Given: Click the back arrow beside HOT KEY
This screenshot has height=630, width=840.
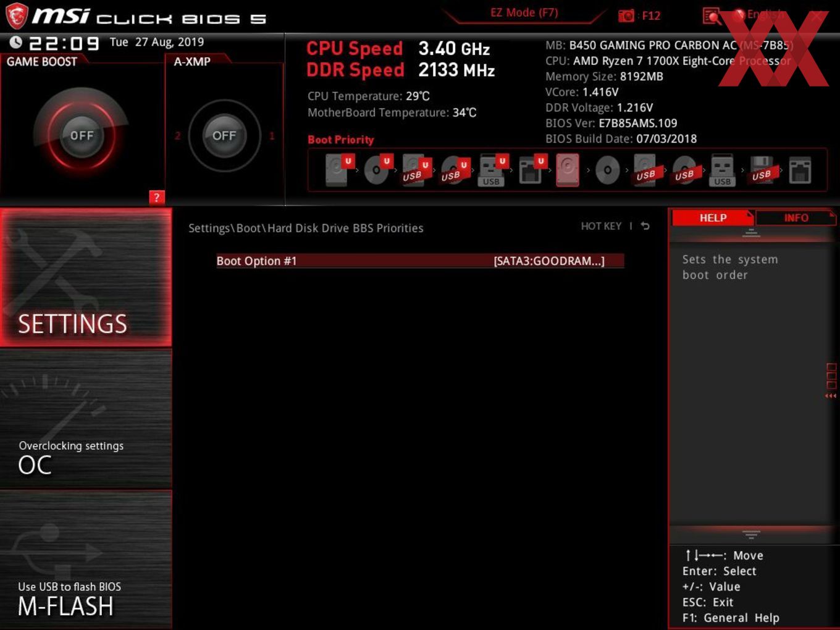Looking at the screenshot, I should click(x=645, y=226).
